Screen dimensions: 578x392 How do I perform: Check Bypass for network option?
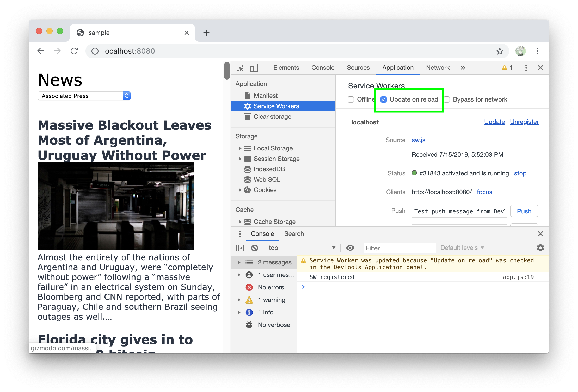[x=447, y=99]
